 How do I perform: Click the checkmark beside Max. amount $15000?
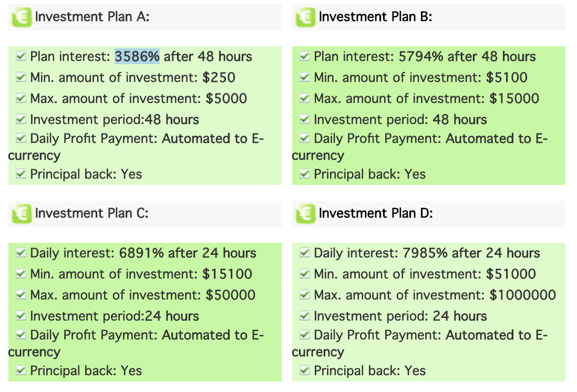305,98
